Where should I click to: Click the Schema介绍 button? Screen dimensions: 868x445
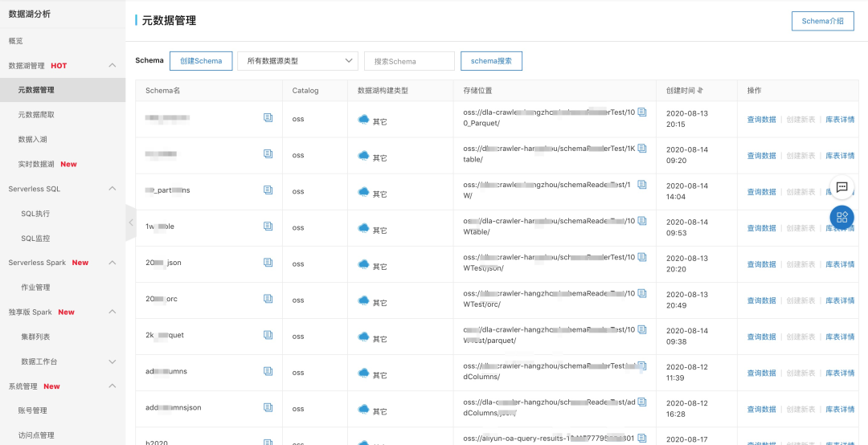(822, 22)
